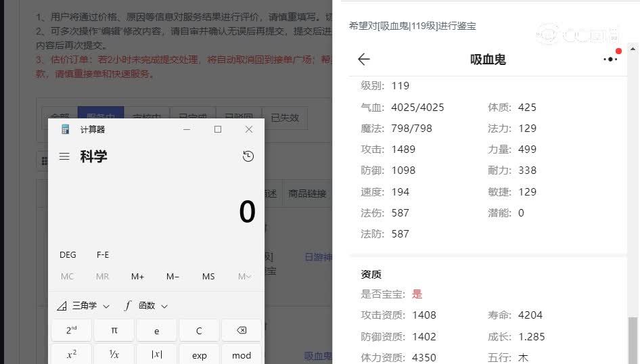Click MS memory store
Screen dimensions: 640x364
pyautogui.click(x=208, y=277)
